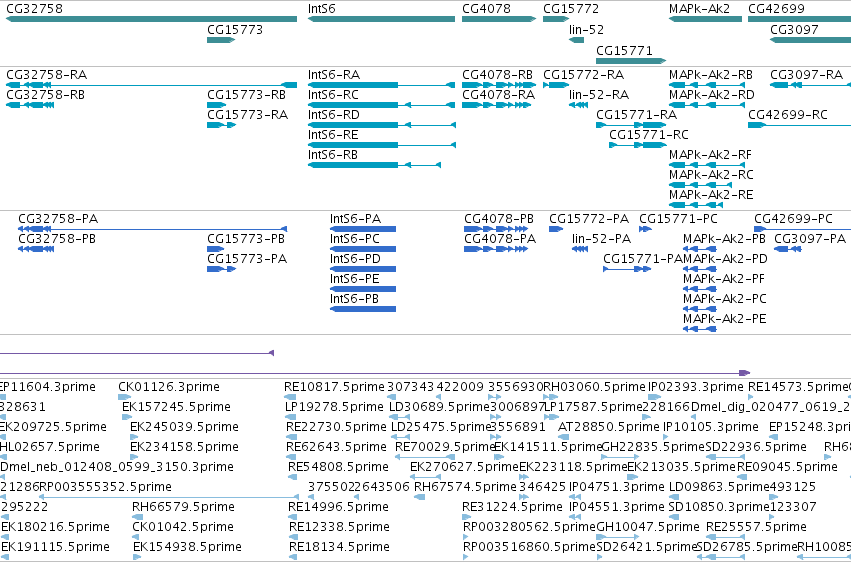Click protein CG4078-PA
The width and height of the screenshot is (851, 562).
(500, 239)
